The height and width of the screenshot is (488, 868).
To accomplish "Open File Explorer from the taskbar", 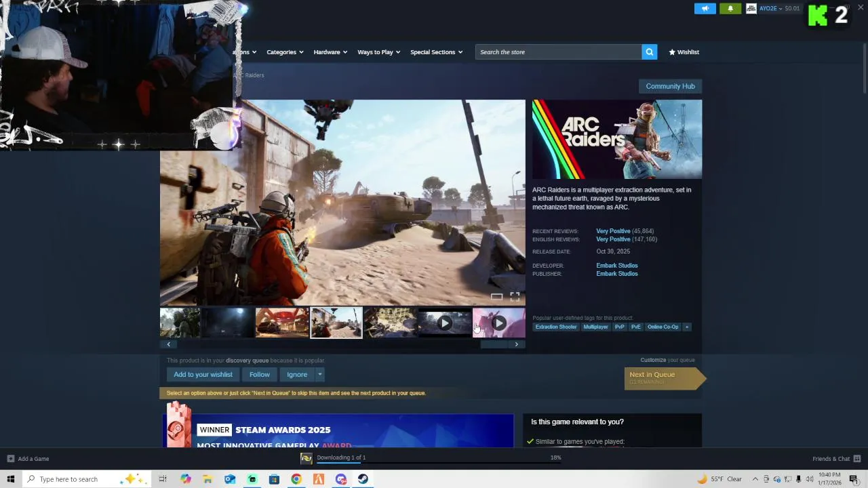I will 208,479.
